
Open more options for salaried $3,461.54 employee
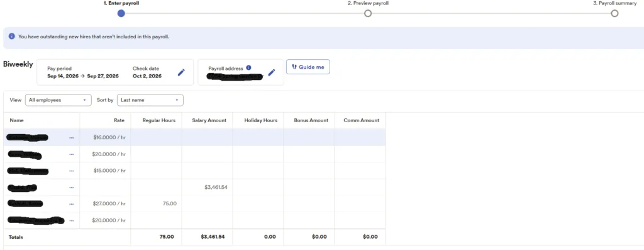pyautogui.click(x=72, y=188)
